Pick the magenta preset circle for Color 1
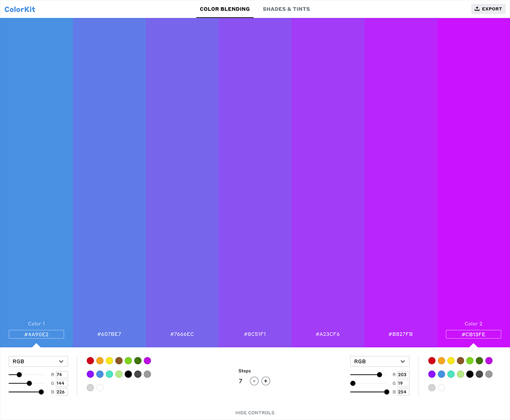510x420 pixels. click(147, 361)
